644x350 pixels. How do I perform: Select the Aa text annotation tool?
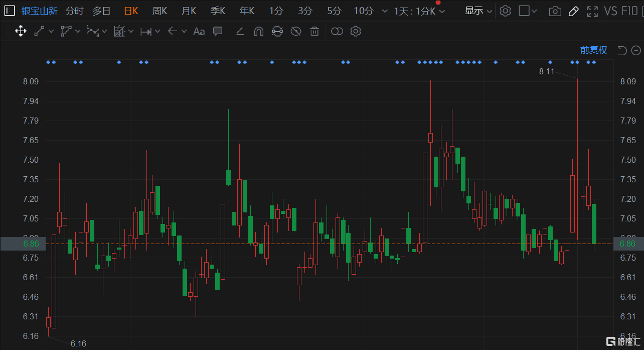(199, 32)
